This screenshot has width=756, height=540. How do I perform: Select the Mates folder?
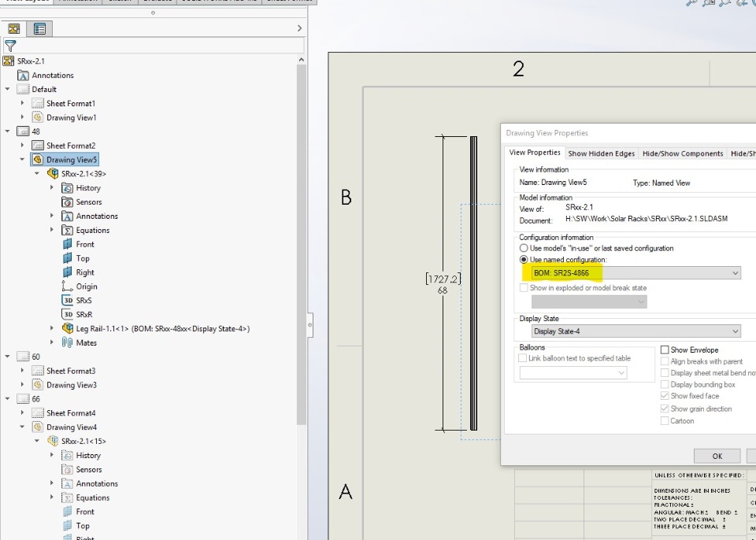click(87, 342)
